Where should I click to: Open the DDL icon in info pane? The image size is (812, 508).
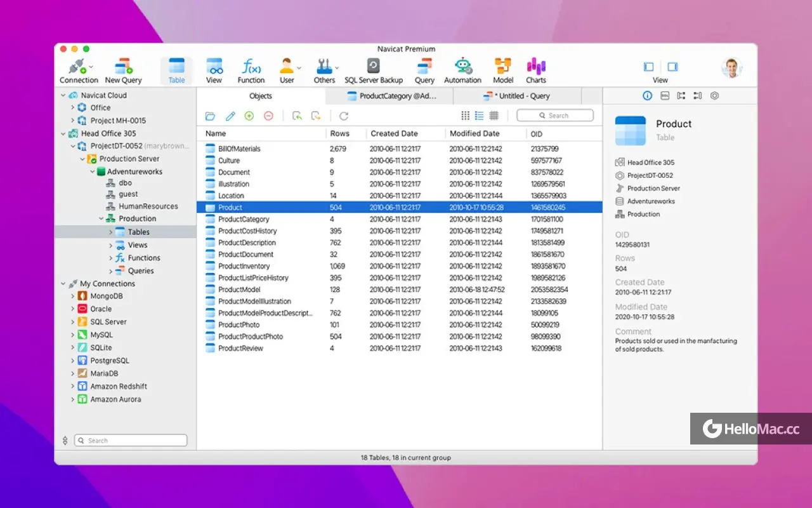(x=665, y=96)
